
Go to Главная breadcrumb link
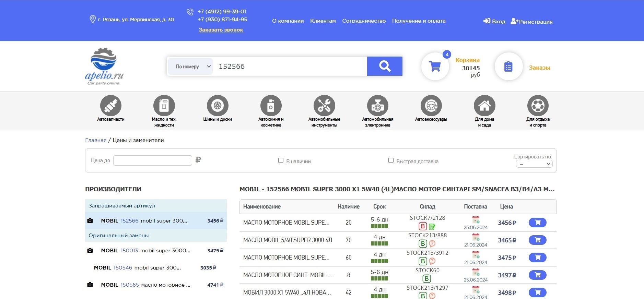(x=96, y=140)
